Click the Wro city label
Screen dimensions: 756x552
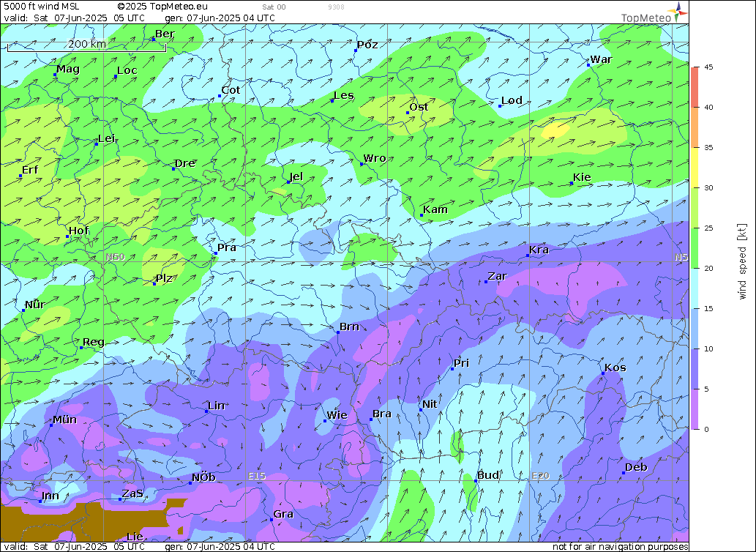(375, 158)
